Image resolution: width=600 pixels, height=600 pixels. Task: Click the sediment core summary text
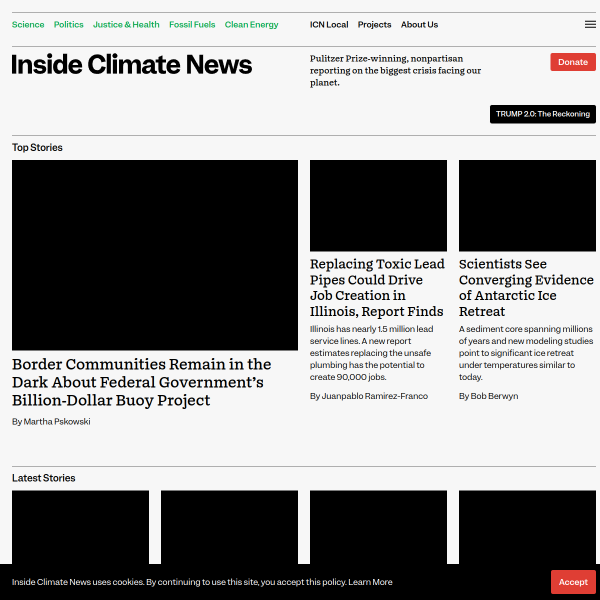point(526,353)
